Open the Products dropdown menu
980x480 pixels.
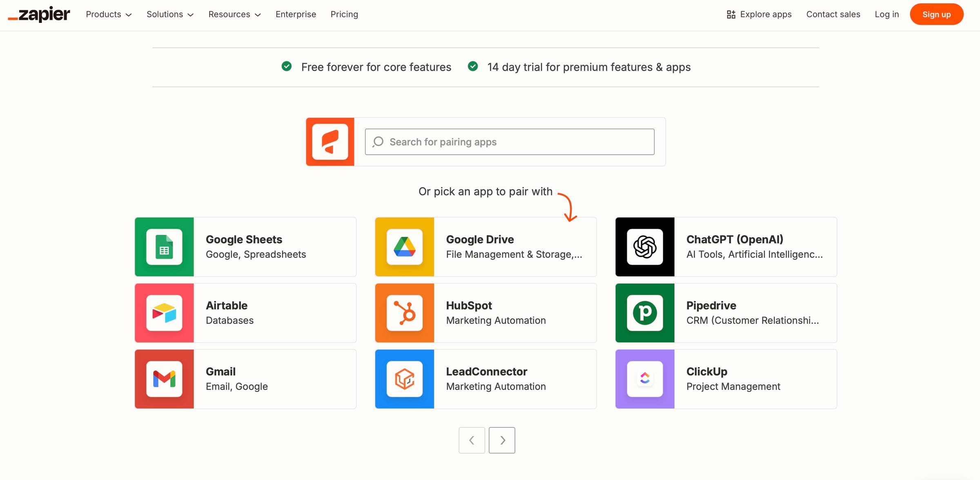108,14
